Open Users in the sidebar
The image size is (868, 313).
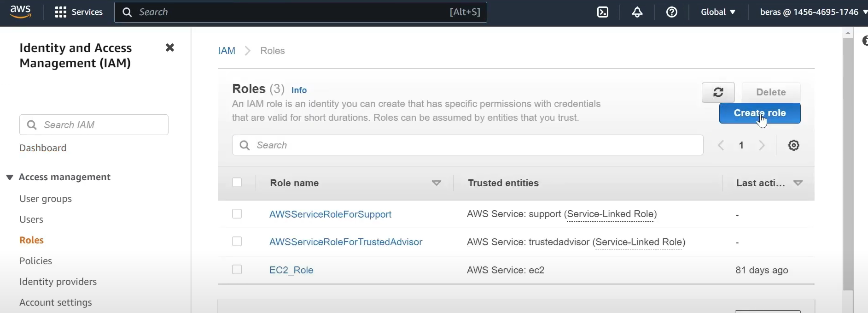[31, 219]
